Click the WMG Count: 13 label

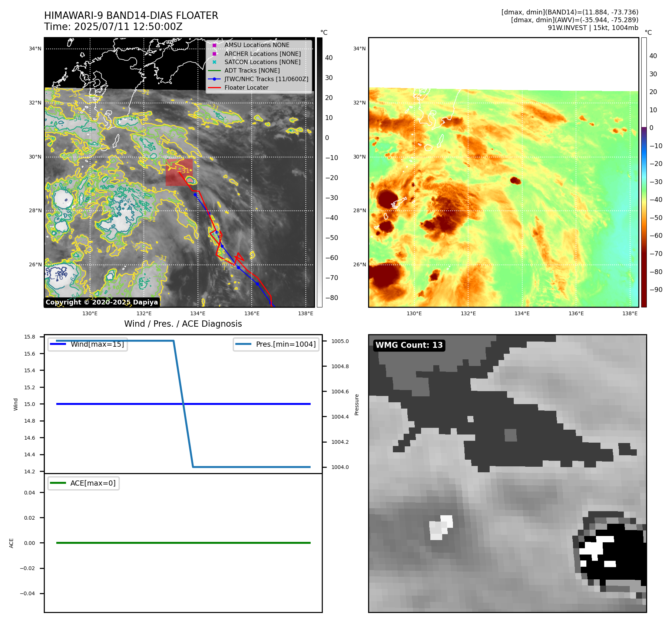pos(409,345)
